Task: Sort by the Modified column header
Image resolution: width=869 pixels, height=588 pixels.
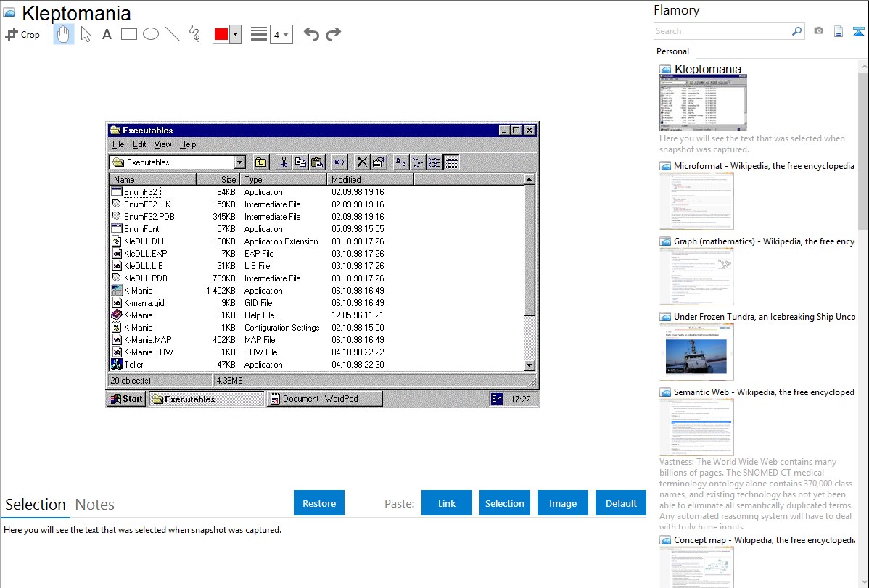Action: pos(370,180)
